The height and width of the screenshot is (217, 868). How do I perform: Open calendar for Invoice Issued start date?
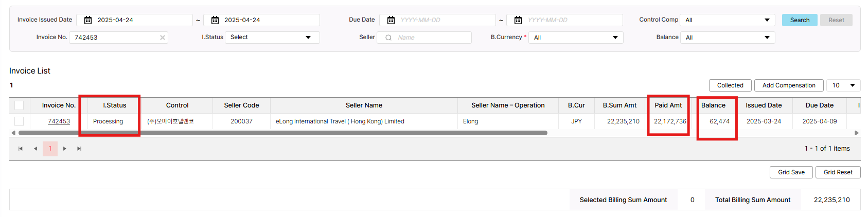(88, 20)
